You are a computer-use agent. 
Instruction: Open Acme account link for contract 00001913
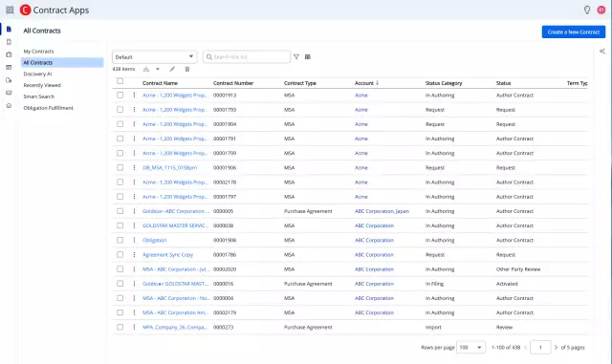tap(361, 96)
